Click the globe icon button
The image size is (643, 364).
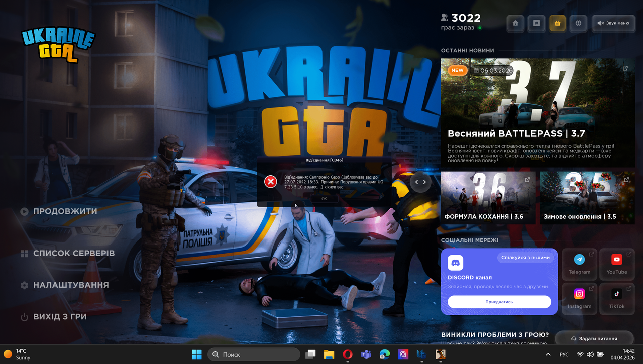pyautogui.click(x=579, y=23)
